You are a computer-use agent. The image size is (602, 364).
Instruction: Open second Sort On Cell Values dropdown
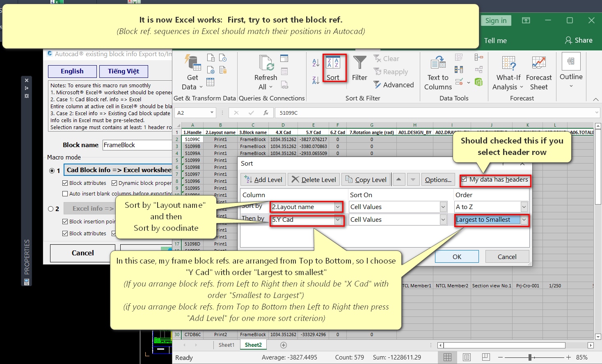click(443, 220)
